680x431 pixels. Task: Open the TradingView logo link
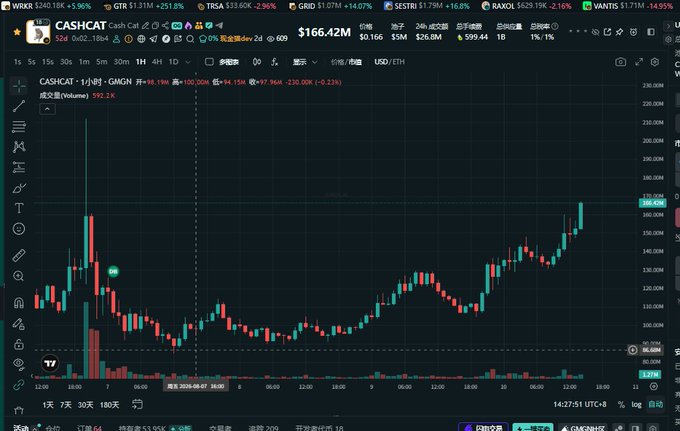point(50,363)
